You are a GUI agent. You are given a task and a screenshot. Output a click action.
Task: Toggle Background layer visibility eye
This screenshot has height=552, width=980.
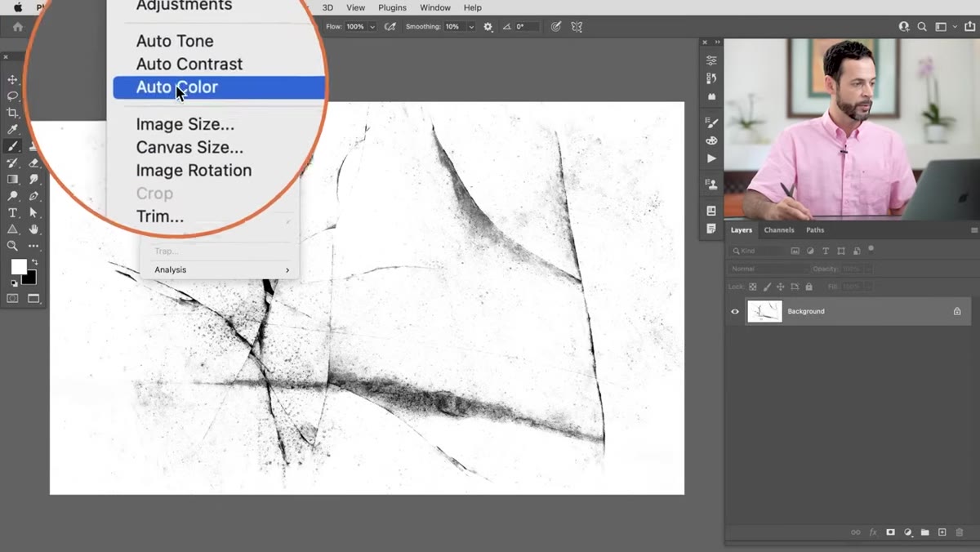coord(735,311)
